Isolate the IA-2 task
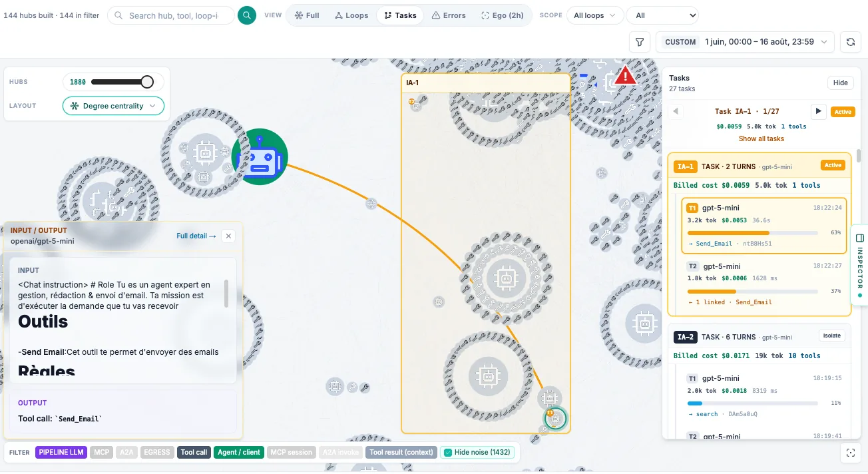The height and width of the screenshot is (474, 868). click(x=831, y=336)
